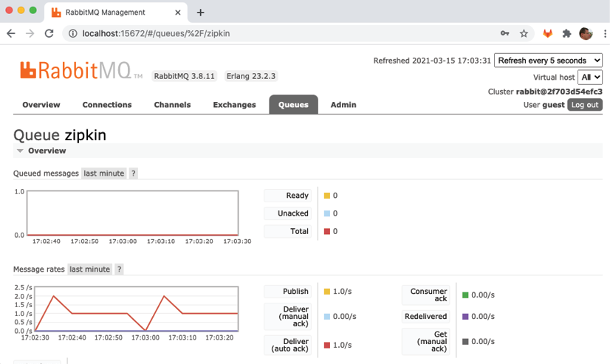The height and width of the screenshot is (364, 610).
Task: Click the Publish legend label
Action: [287, 292]
